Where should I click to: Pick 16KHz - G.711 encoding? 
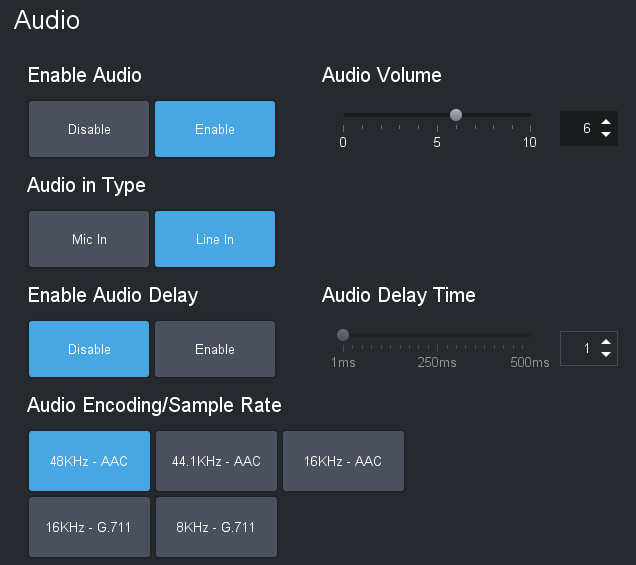tap(89, 527)
